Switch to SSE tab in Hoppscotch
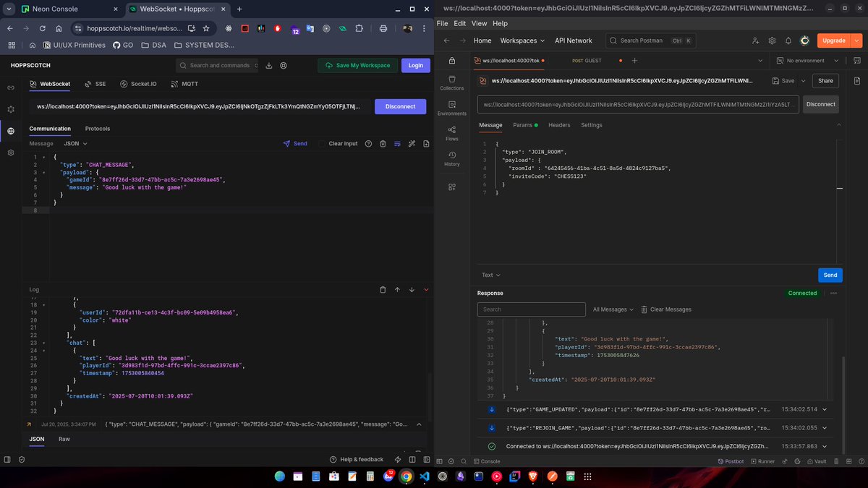Image resolution: width=868 pixels, height=488 pixels. (x=95, y=84)
